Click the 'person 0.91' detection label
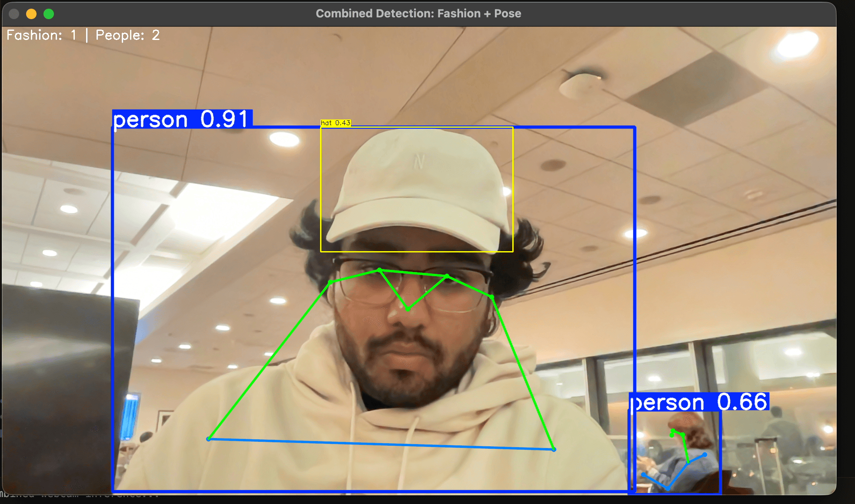 [182, 119]
